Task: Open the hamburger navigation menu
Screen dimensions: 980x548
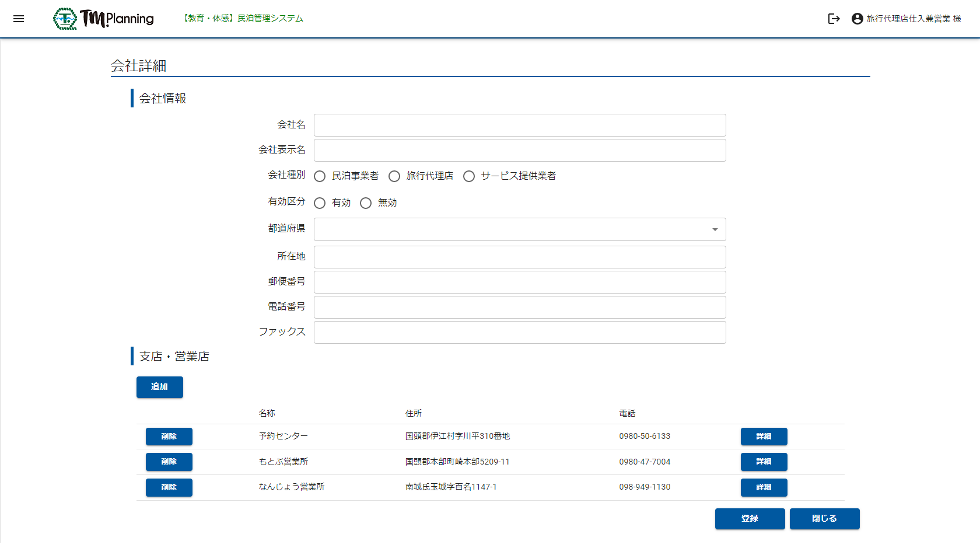Action: pos(19,19)
